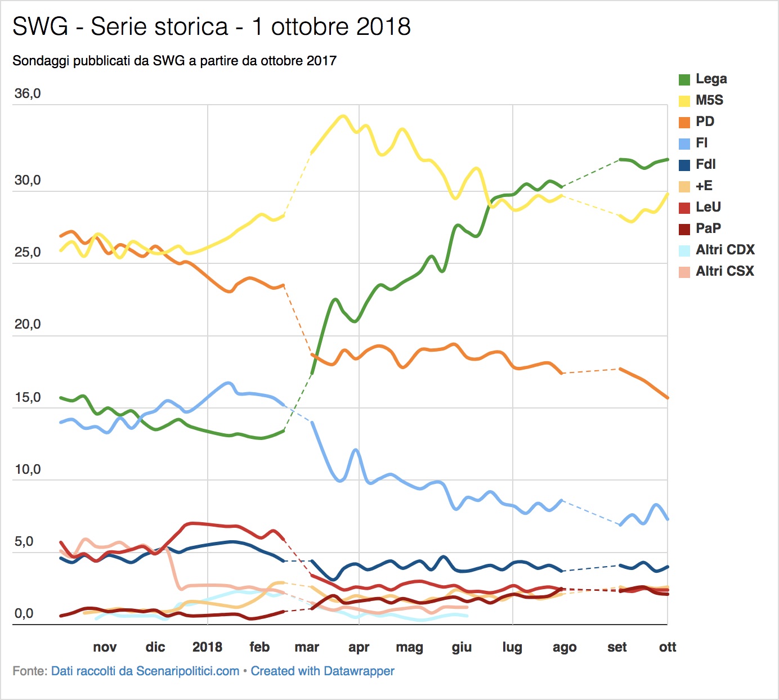Open the Created with Datawrapper link

point(323,671)
